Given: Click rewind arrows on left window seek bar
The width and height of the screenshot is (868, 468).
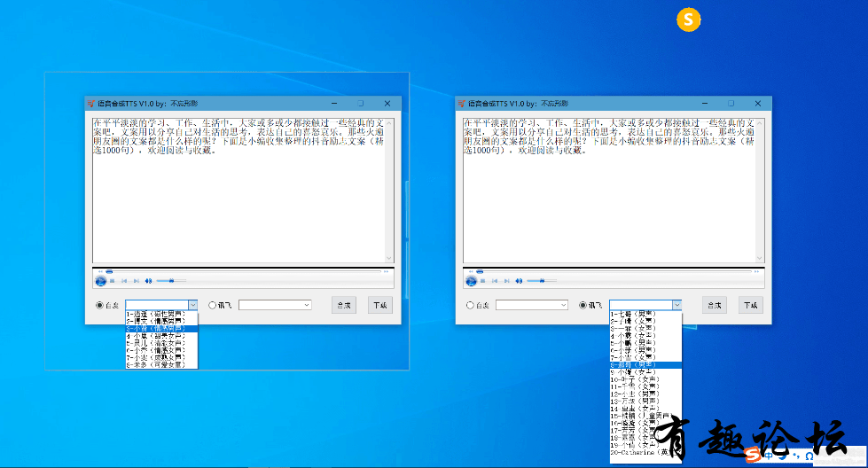Looking at the screenshot, I should [100, 271].
